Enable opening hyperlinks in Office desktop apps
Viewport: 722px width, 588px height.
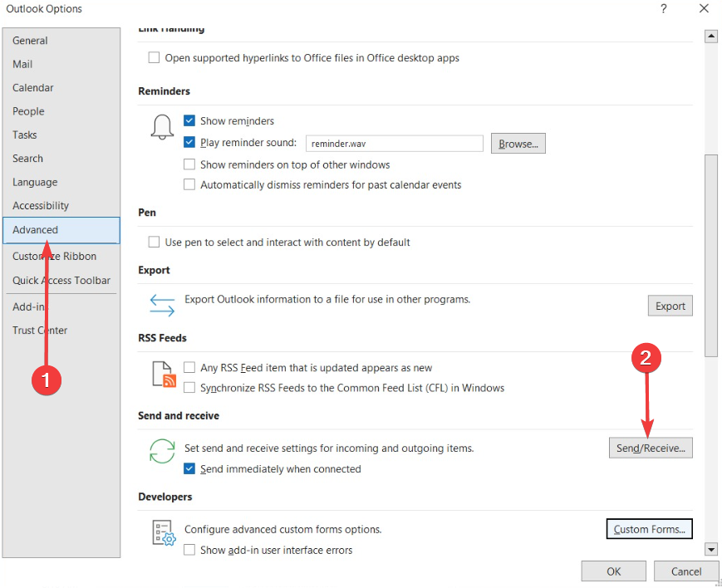click(154, 57)
